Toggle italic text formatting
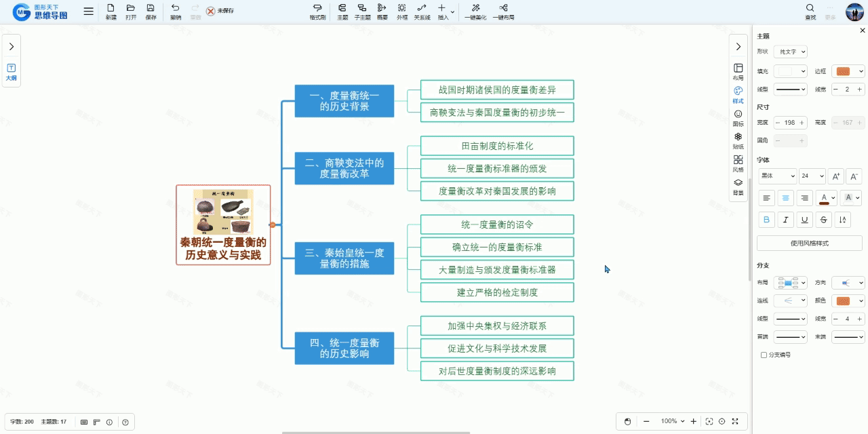The width and height of the screenshot is (868, 434). coord(786,220)
